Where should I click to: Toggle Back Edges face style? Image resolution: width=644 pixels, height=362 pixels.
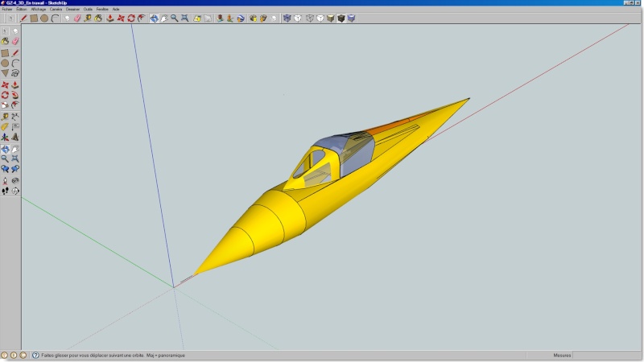click(298, 18)
